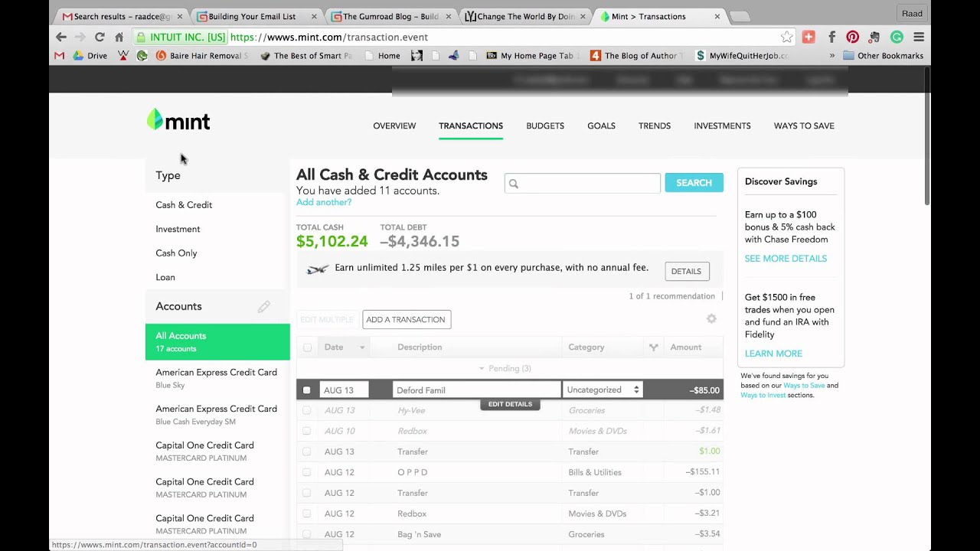Check the AUG 12 Transfer -$1.00 checkbox
Screen dimensions: 980x551
point(306,493)
